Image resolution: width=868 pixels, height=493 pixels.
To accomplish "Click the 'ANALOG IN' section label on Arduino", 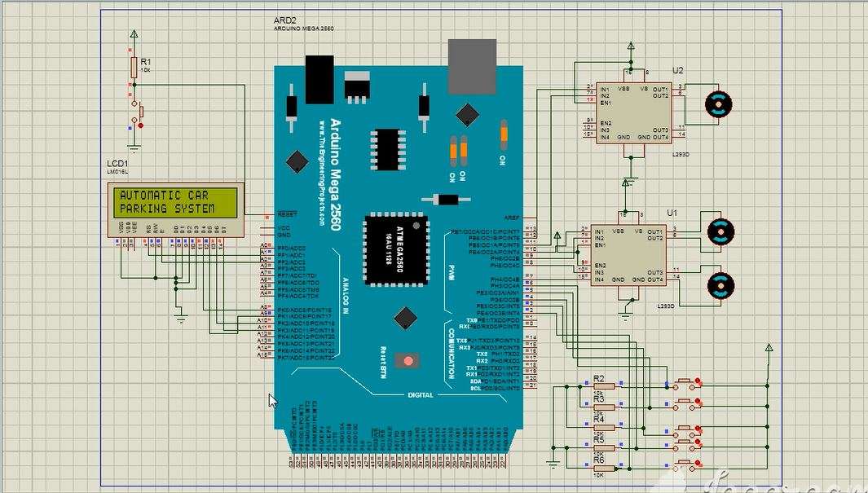I will point(346,297).
